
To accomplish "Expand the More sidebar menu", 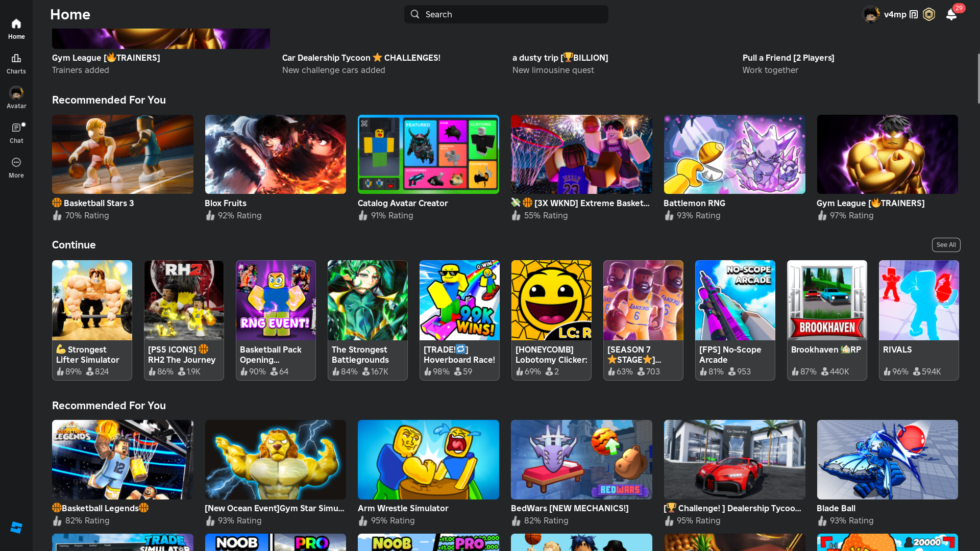I will [16, 167].
